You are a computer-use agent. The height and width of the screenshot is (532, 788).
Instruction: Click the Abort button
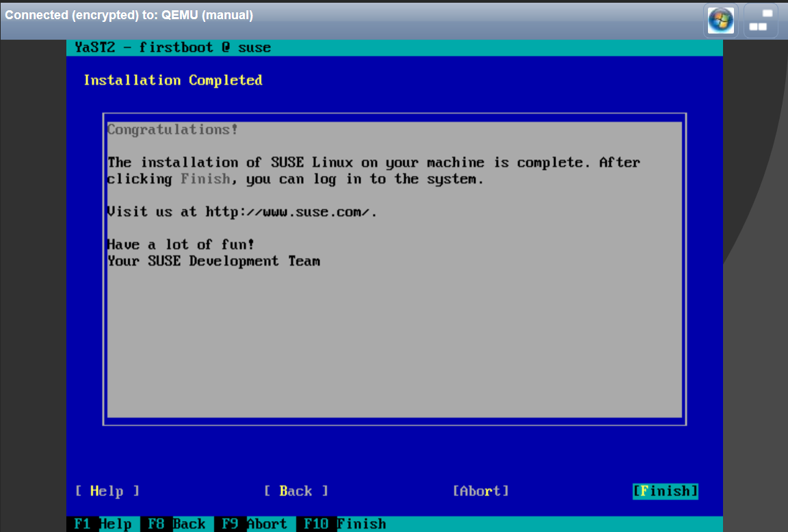pyautogui.click(x=481, y=491)
